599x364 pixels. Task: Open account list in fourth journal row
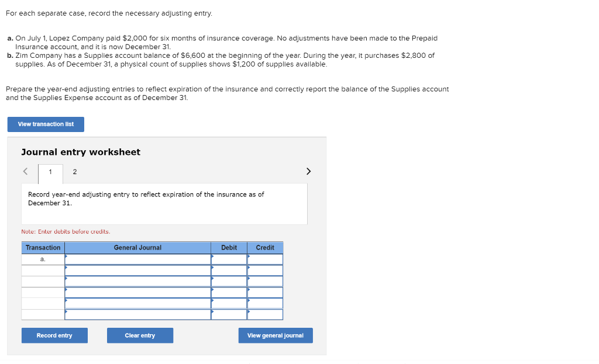pos(137,292)
